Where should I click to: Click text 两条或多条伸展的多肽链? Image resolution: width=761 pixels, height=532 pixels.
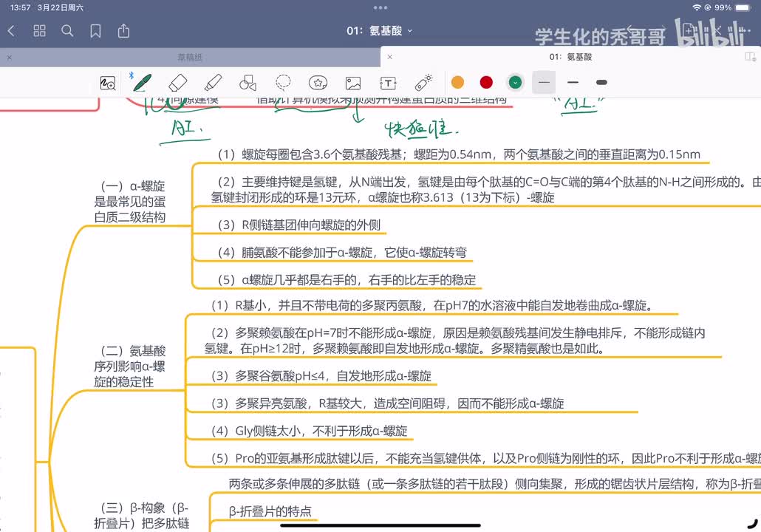coord(494,484)
